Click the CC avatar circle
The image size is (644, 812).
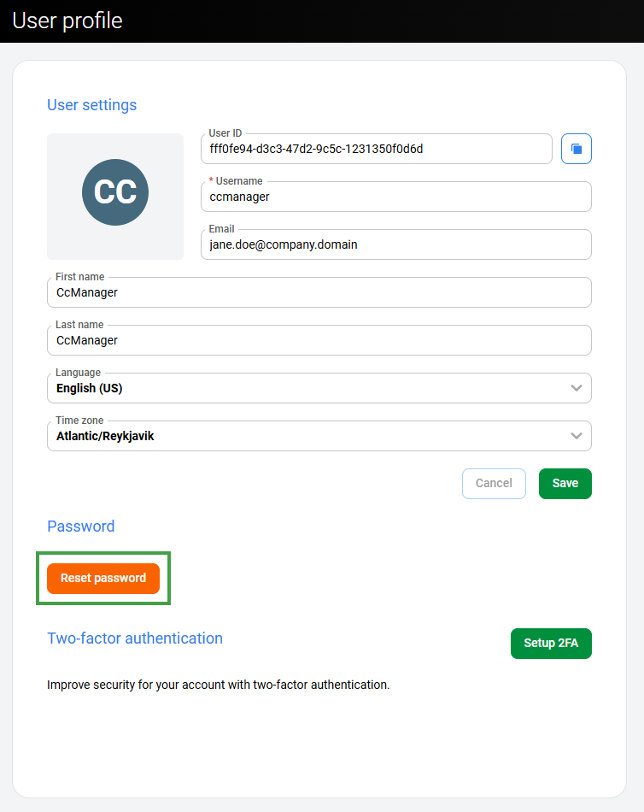115,192
